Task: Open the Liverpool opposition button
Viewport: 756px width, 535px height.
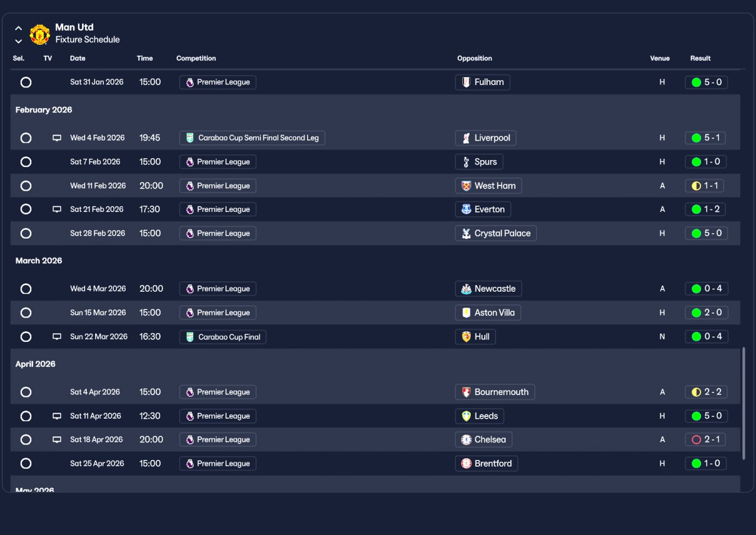Action: 485,138
